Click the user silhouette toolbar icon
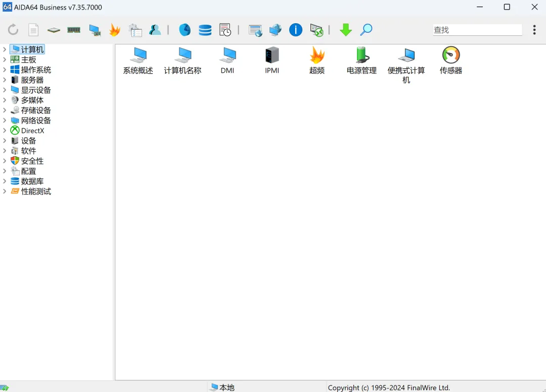The width and height of the screenshot is (546, 392). (155, 30)
